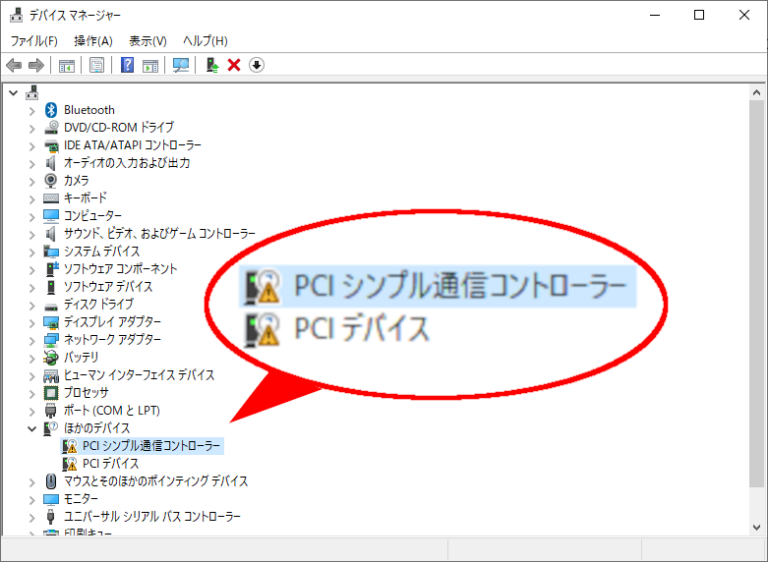
Task: Click the ポート (COM と LPT) plug icon
Action: pyautogui.click(x=50, y=410)
